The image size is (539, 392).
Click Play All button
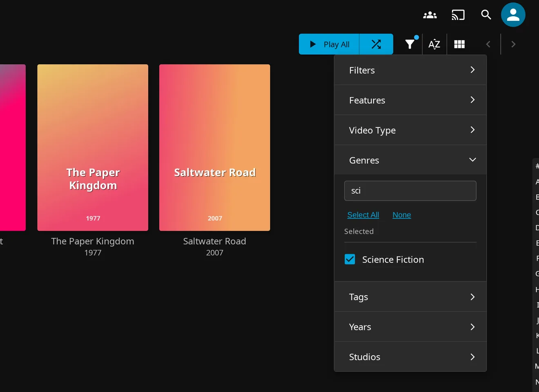pyautogui.click(x=329, y=44)
